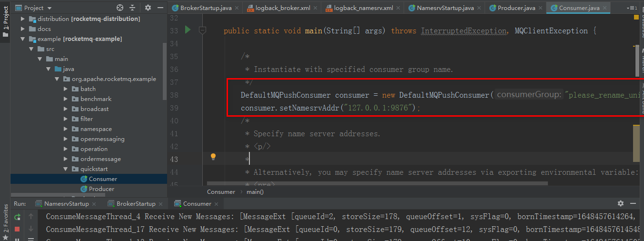The image size is (644, 241).
Task: Click Consumer in the breadcrumb bar
Action: pos(221,191)
